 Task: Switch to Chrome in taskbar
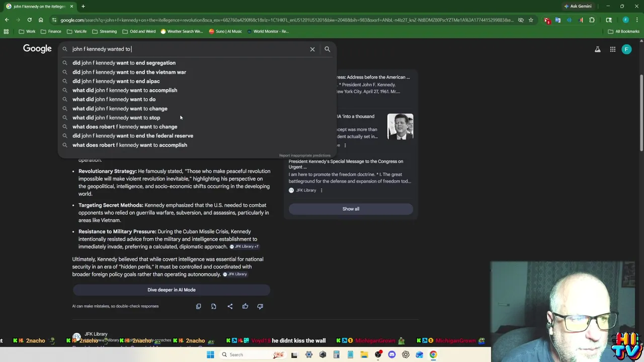(433, 354)
